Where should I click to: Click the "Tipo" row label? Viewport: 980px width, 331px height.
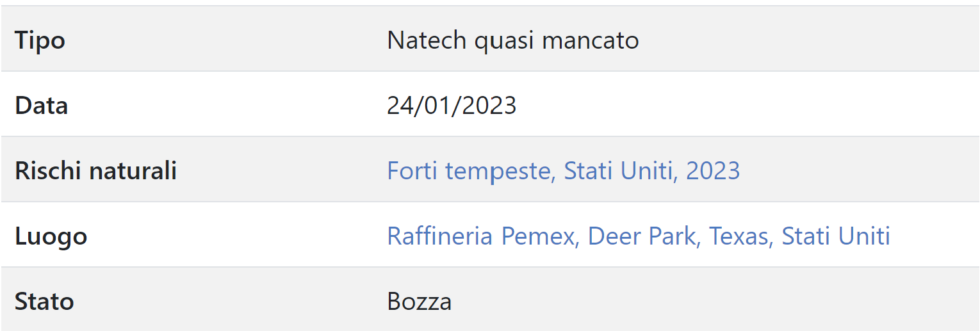pos(40,41)
